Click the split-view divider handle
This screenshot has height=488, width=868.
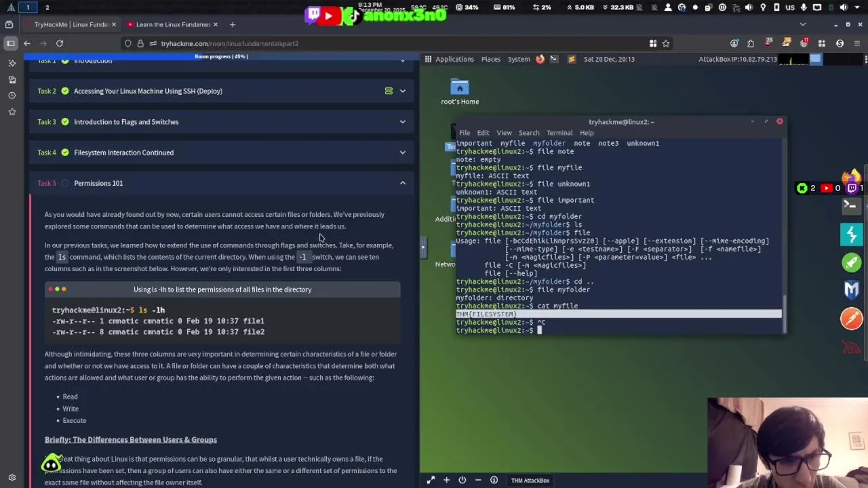(x=423, y=247)
